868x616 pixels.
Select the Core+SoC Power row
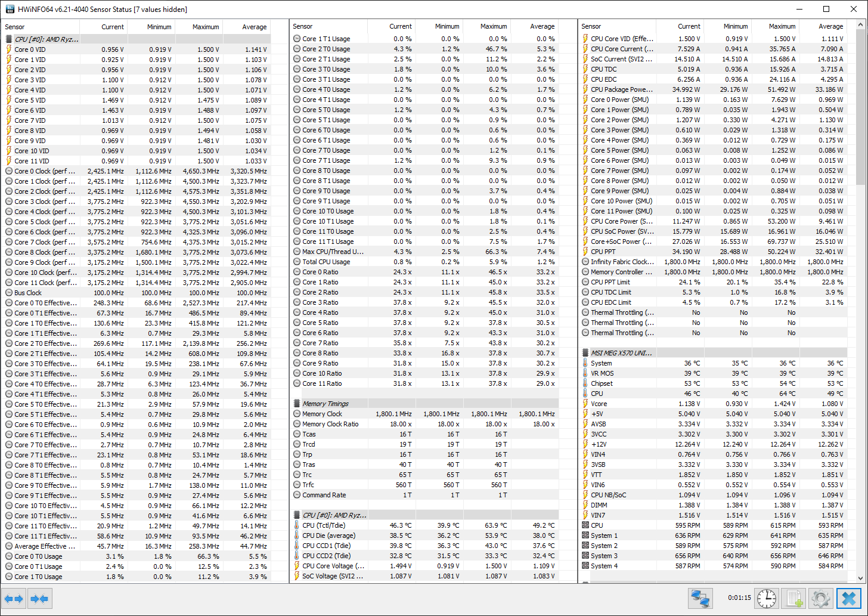click(x=714, y=242)
